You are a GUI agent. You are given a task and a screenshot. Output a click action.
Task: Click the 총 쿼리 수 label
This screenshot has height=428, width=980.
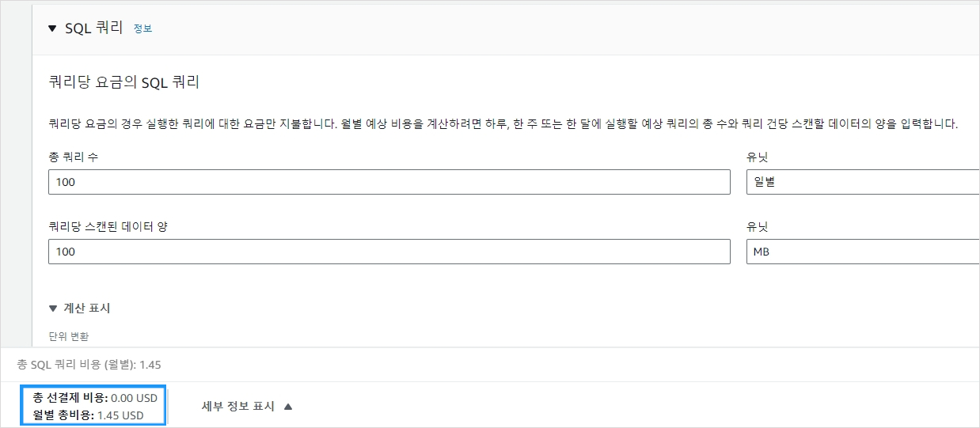(73, 157)
